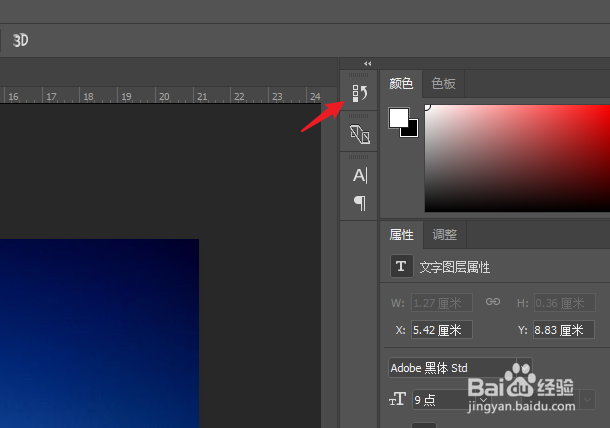This screenshot has height=428, width=610.
Task: Click the blue gradient canvas image
Action: [x=99, y=333]
